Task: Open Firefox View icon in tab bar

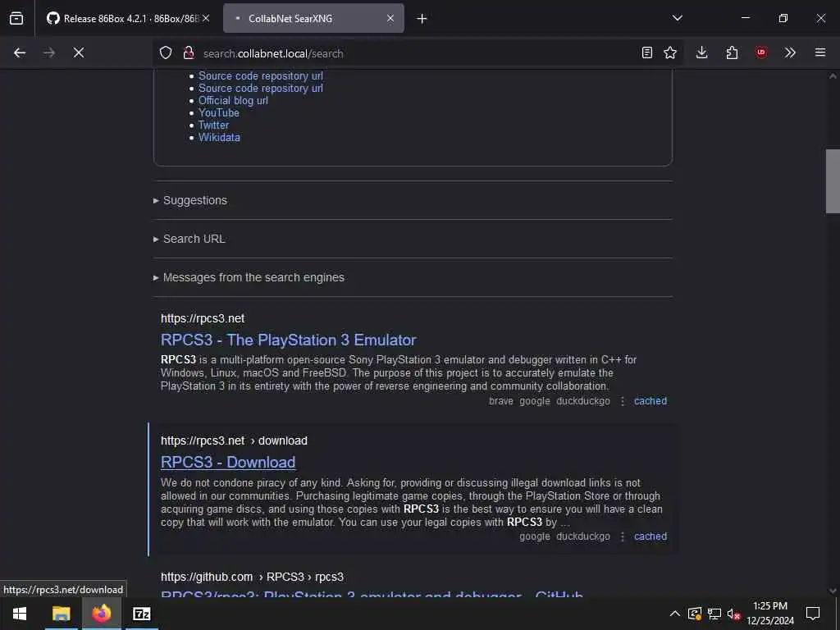Action: point(16,18)
